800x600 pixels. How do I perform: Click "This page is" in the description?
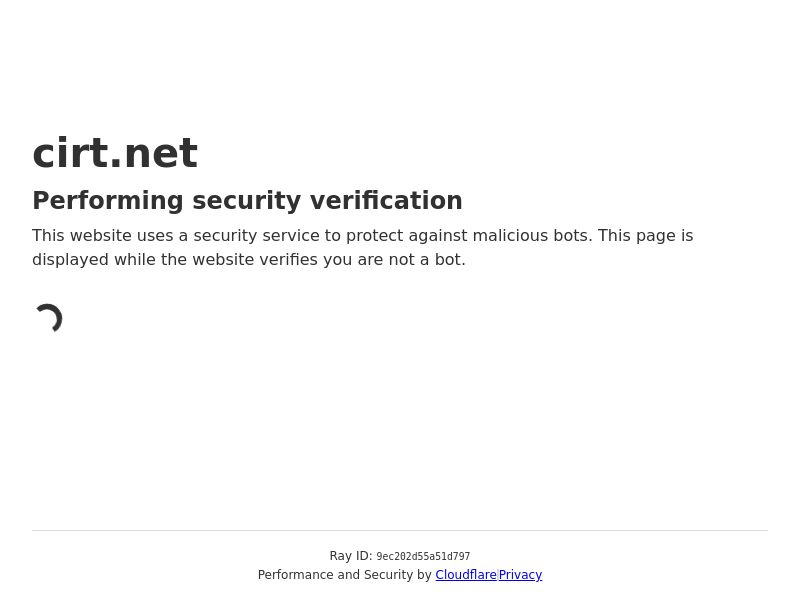(x=645, y=236)
